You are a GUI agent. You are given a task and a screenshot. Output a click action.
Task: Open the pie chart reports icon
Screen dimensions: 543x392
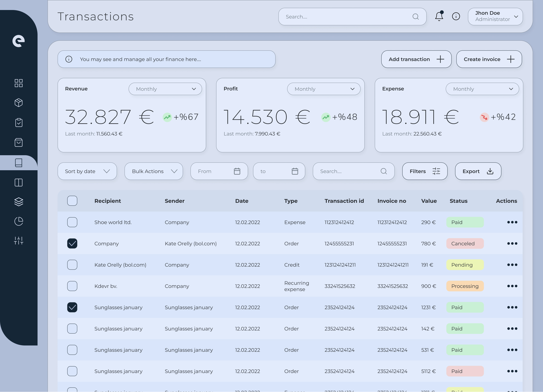18,221
